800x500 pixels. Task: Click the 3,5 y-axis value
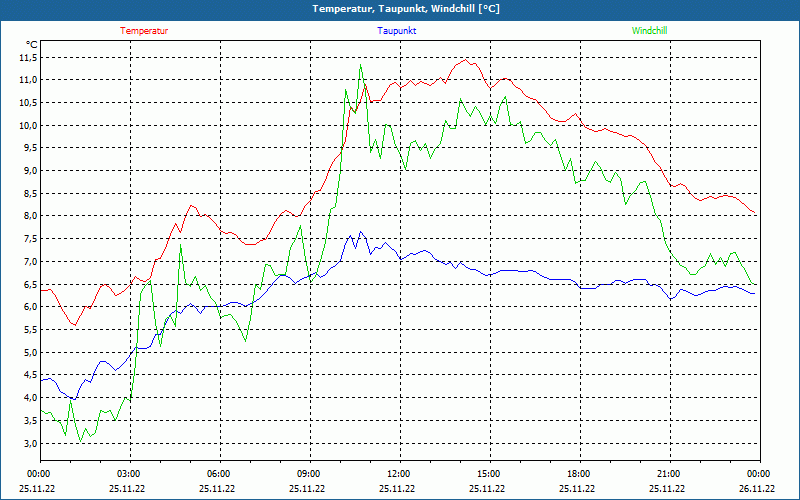tap(30, 420)
